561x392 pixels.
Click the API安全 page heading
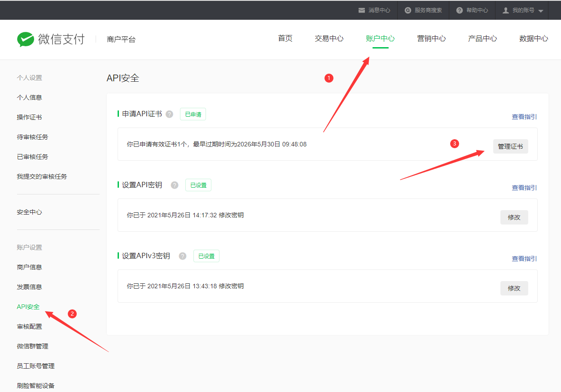pyautogui.click(x=123, y=78)
